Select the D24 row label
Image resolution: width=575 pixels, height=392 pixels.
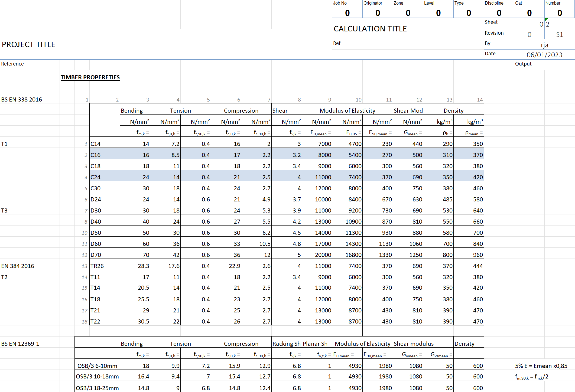tap(105, 199)
